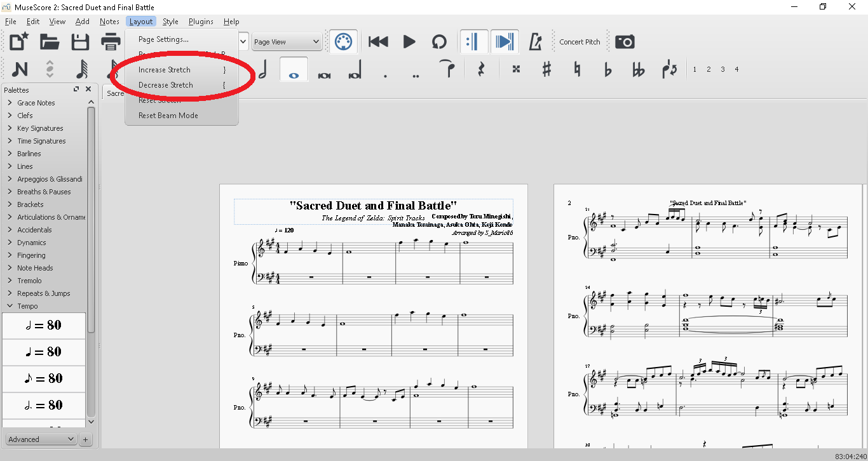Select the 64th note duration
This screenshot has height=461, width=868.
pos(81,69)
